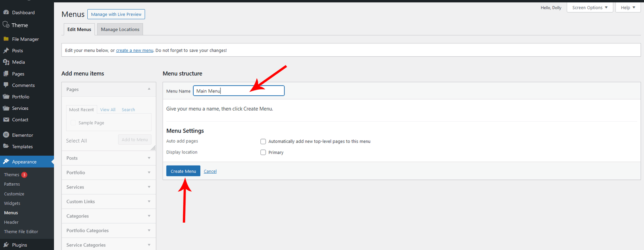
Task: Click the 'create a new menu' link
Action: [x=134, y=51]
